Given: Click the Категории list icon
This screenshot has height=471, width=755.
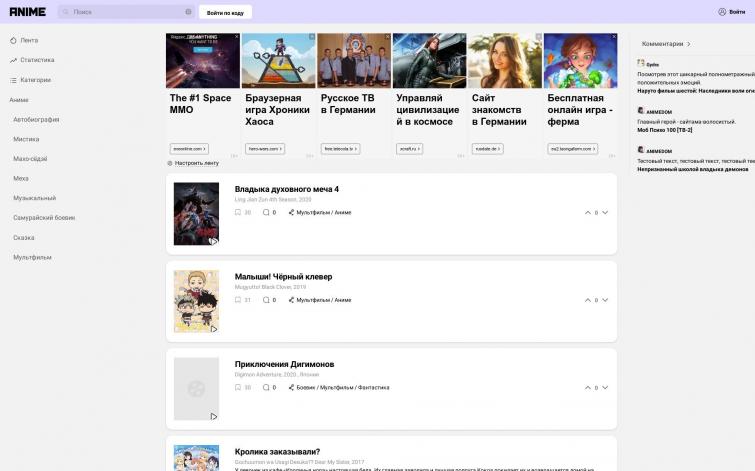Looking at the screenshot, I should pyautogui.click(x=13, y=80).
